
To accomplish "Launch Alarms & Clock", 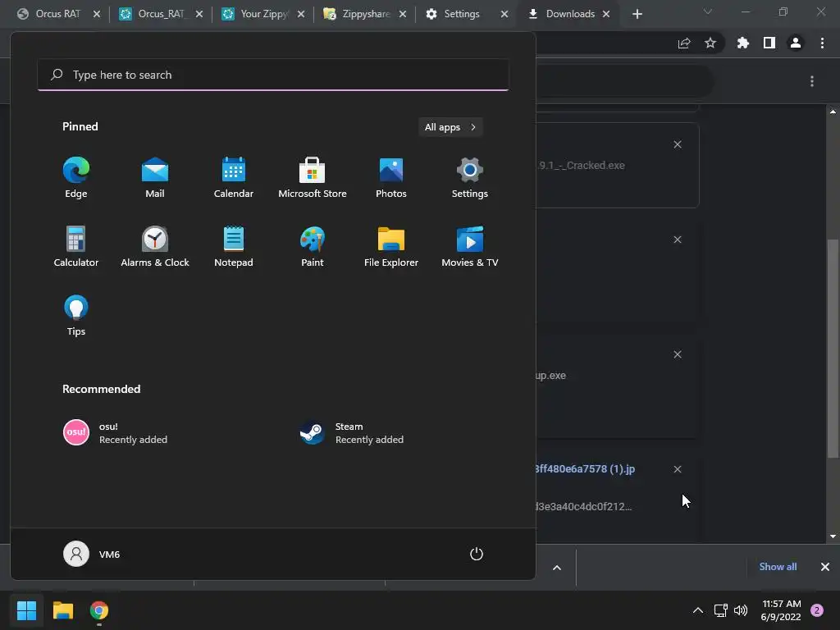I will tap(155, 247).
